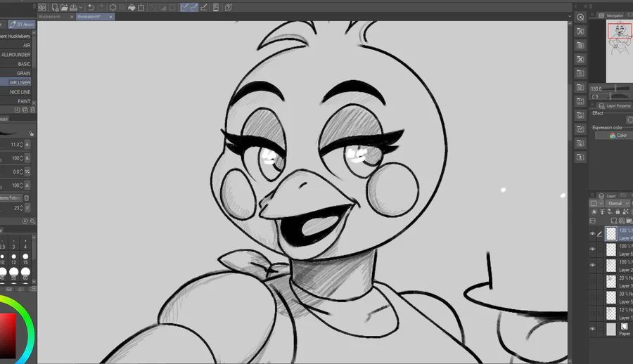This screenshot has height=364, width=633.
Task: Choose the ALLROUNDER brush group
Action: (16, 55)
